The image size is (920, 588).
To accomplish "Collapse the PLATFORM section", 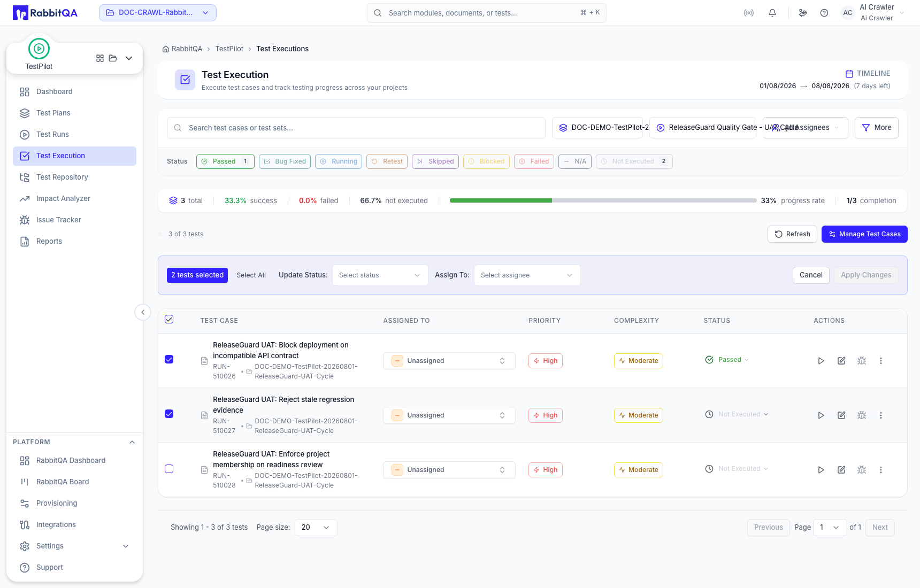I will coord(132,442).
